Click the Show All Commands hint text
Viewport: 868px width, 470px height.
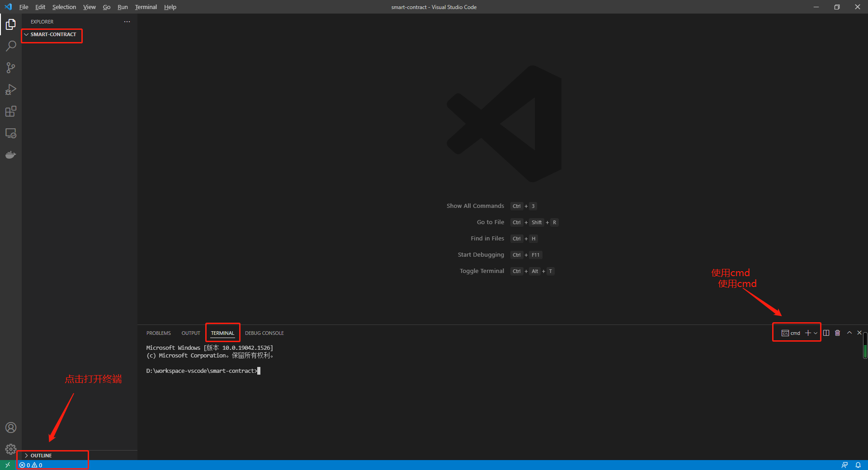(x=475, y=206)
